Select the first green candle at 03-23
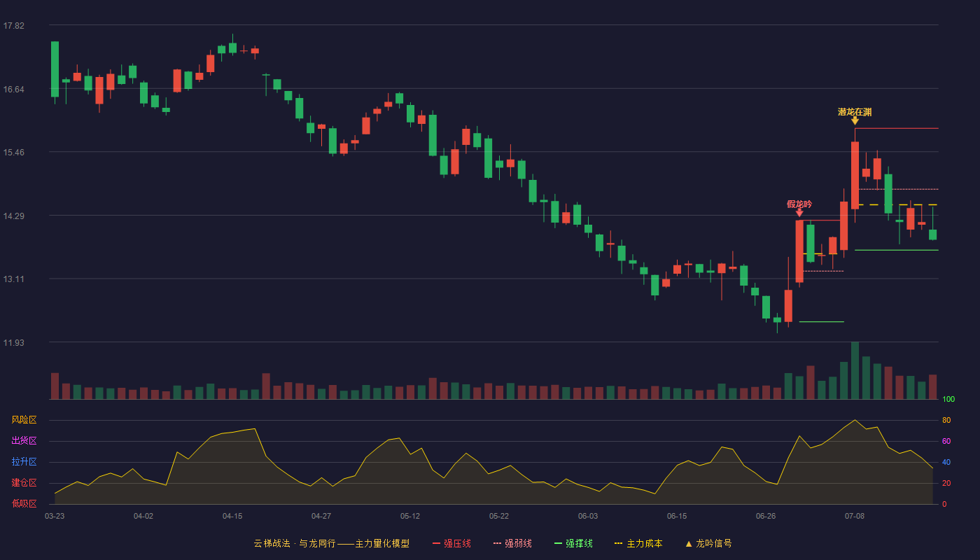Screen dimensions: 980x560 click(x=55, y=69)
